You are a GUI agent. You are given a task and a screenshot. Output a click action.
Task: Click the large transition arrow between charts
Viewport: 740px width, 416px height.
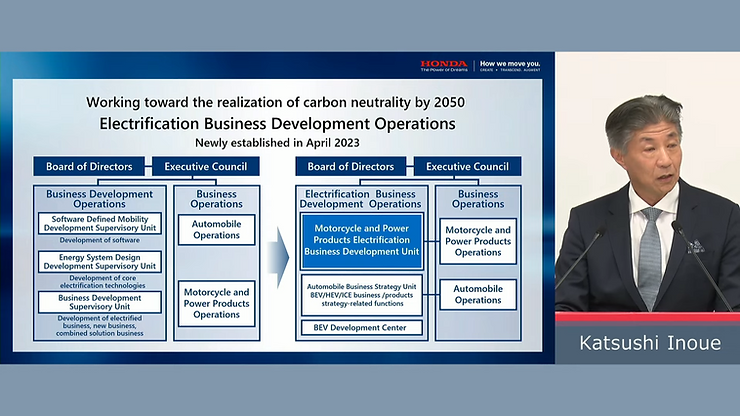pos(278,258)
